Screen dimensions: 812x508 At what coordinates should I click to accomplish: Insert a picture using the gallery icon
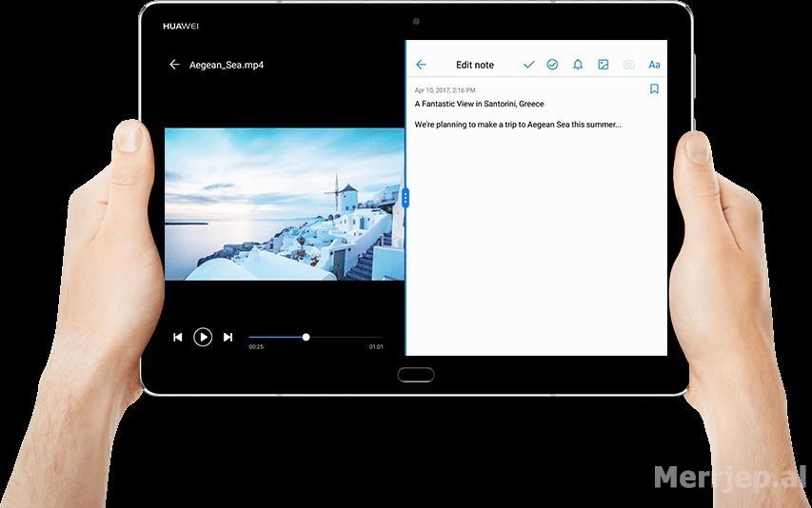point(603,65)
